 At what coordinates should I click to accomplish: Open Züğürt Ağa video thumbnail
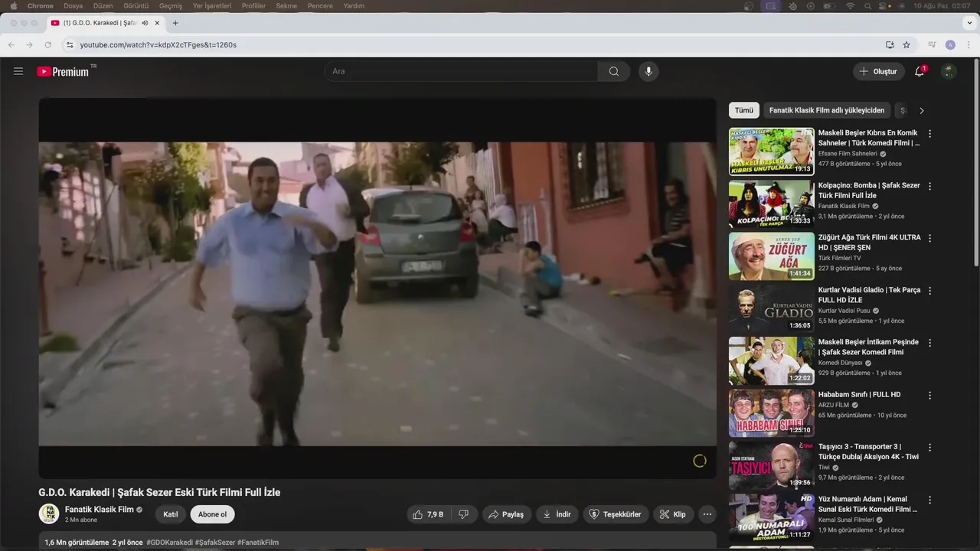771,256
